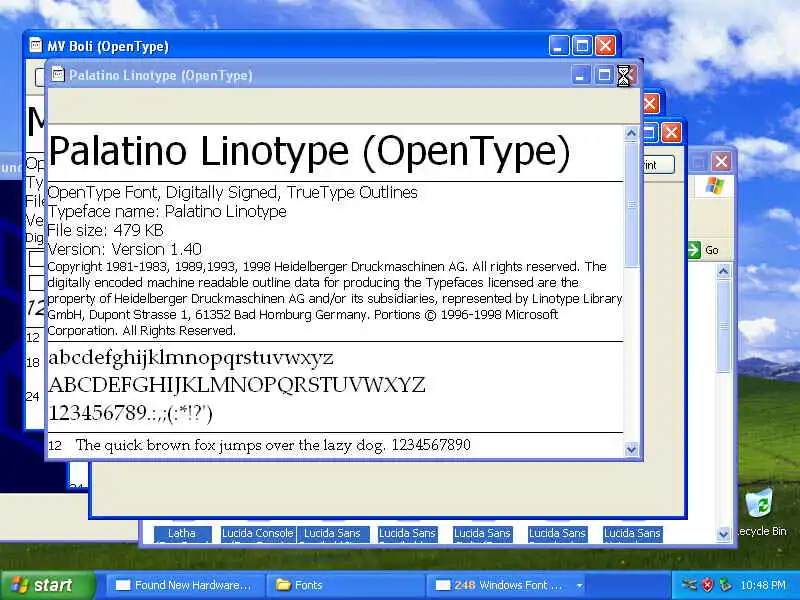
Task: Switch to Found New Hardware taskbar item
Action: pyautogui.click(x=184, y=585)
